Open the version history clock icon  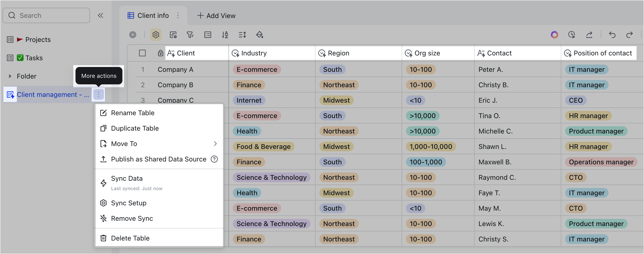point(572,35)
